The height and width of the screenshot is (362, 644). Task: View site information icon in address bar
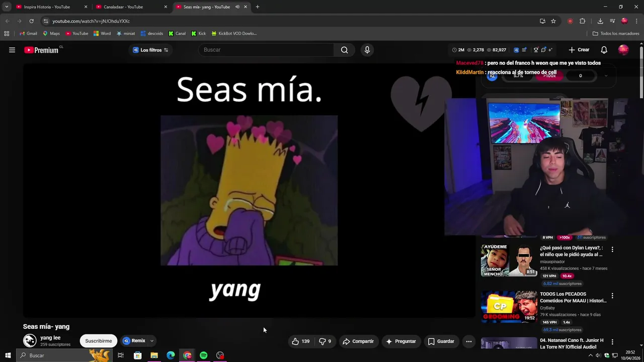click(x=46, y=21)
